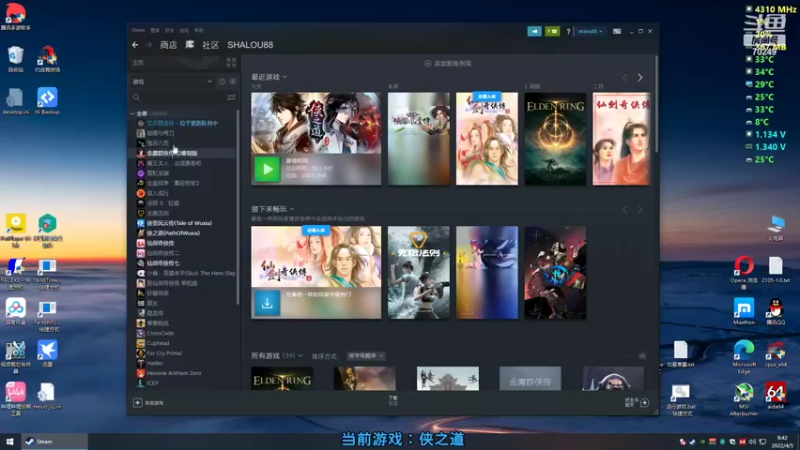Image resolution: width=800 pixels, height=450 pixels.
Task: Select 侠之道(PathOfWuxia) in the game list
Action: point(173,233)
